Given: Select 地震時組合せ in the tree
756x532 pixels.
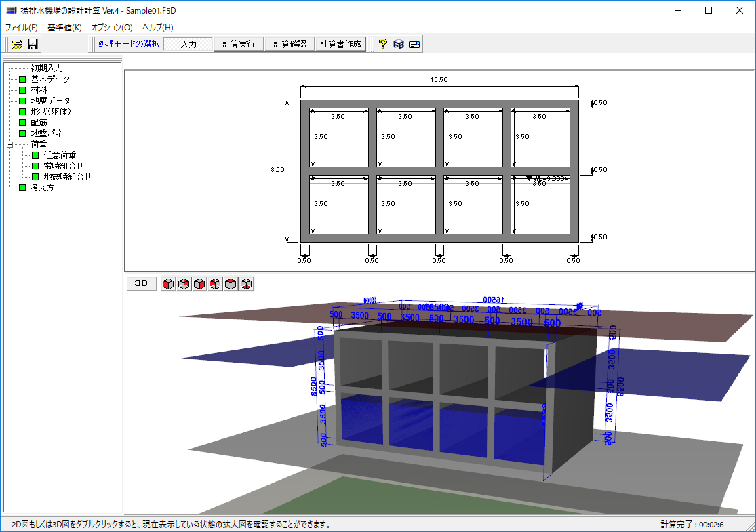Looking at the screenshot, I should [68, 177].
